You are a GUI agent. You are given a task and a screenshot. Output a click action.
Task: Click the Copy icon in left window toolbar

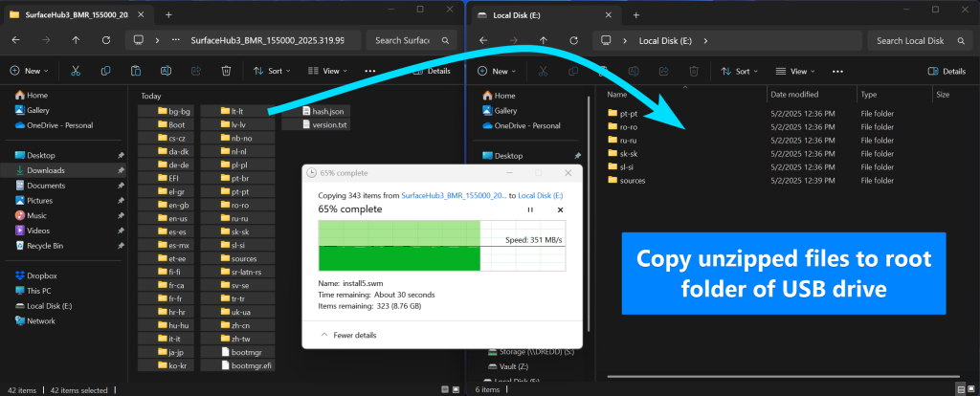point(105,71)
